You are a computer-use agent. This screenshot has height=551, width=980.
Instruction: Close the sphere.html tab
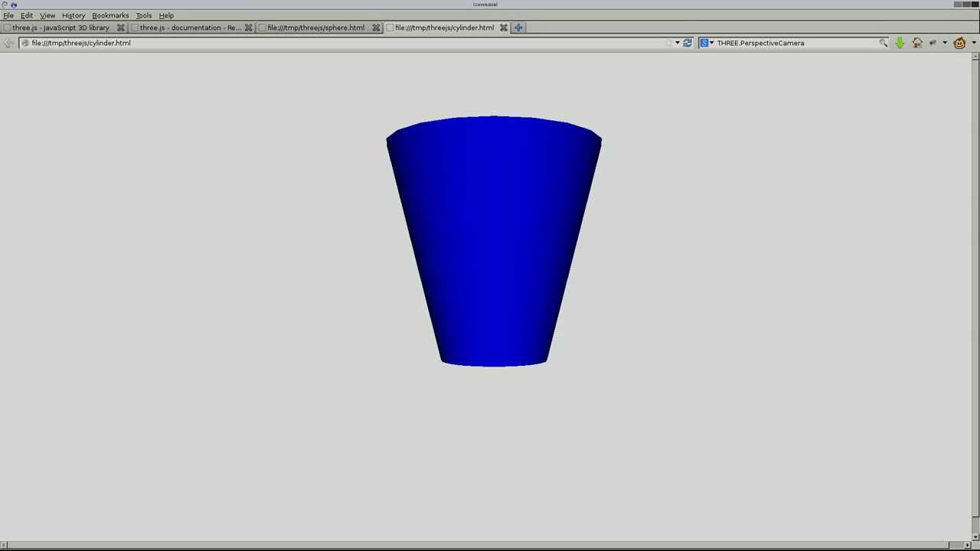(x=376, y=28)
